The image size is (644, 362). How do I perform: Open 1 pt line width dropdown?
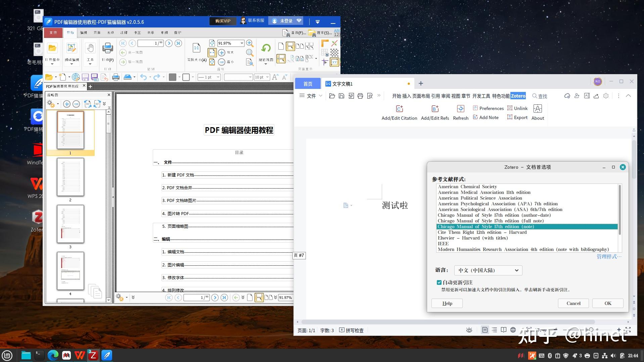[x=218, y=77]
